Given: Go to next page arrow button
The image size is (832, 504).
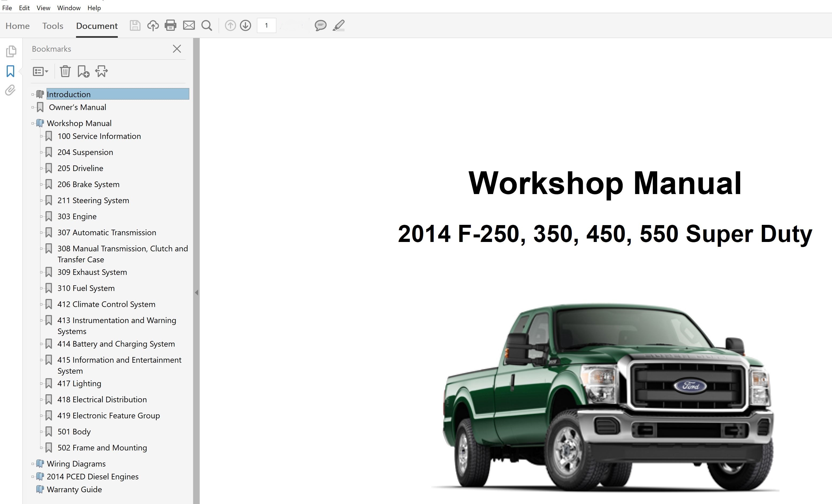Looking at the screenshot, I should [245, 25].
